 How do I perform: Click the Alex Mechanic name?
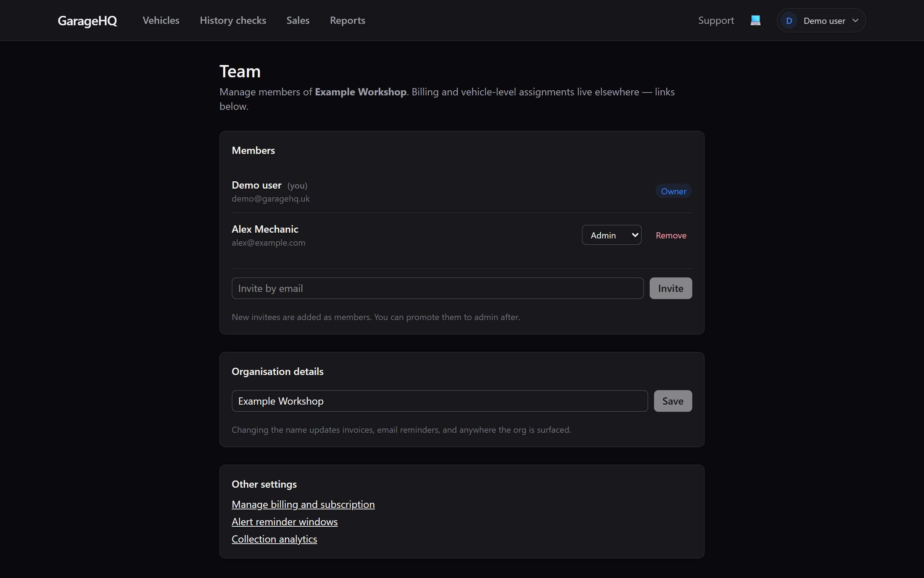tap(265, 229)
